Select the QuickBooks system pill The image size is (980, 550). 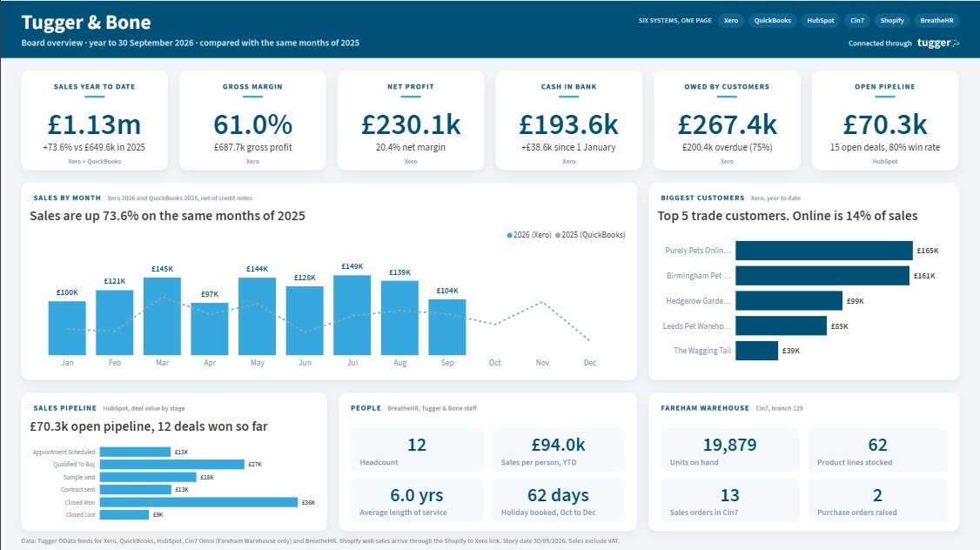(x=773, y=21)
